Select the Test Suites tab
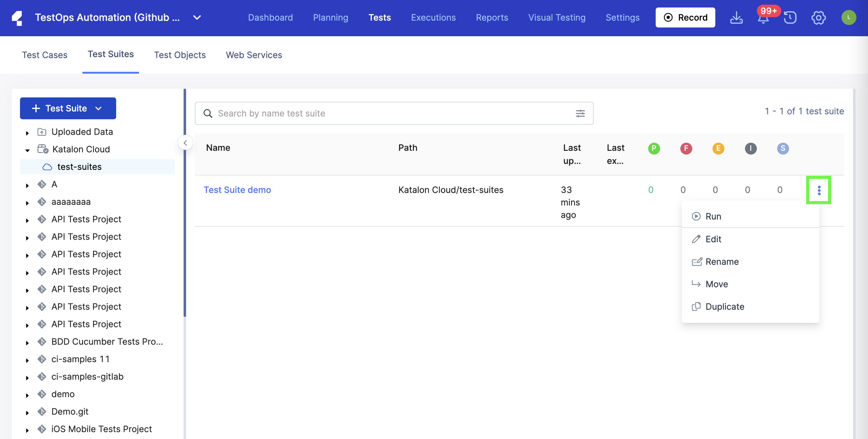The width and height of the screenshot is (868, 439). 111,54
